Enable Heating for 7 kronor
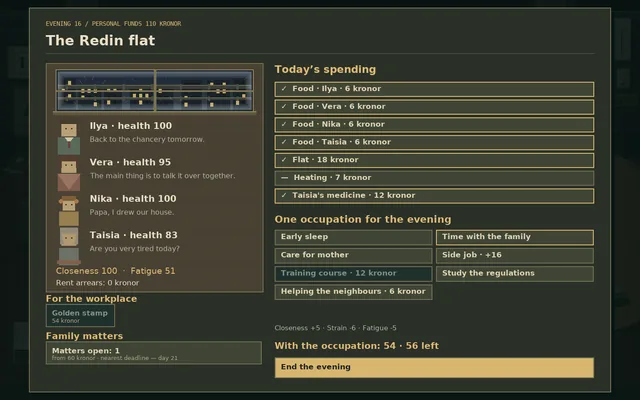This screenshot has width=640, height=400. tap(434, 178)
